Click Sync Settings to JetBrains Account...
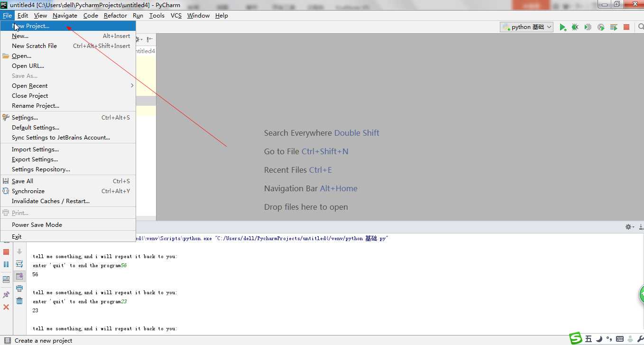644x345 pixels. pyautogui.click(x=68, y=138)
